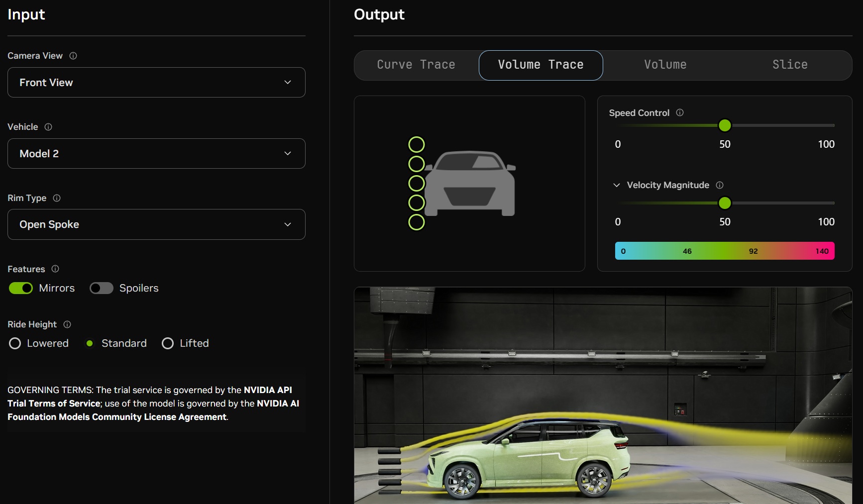
Task: Click the Rim Type info icon
Action: pos(57,198)
